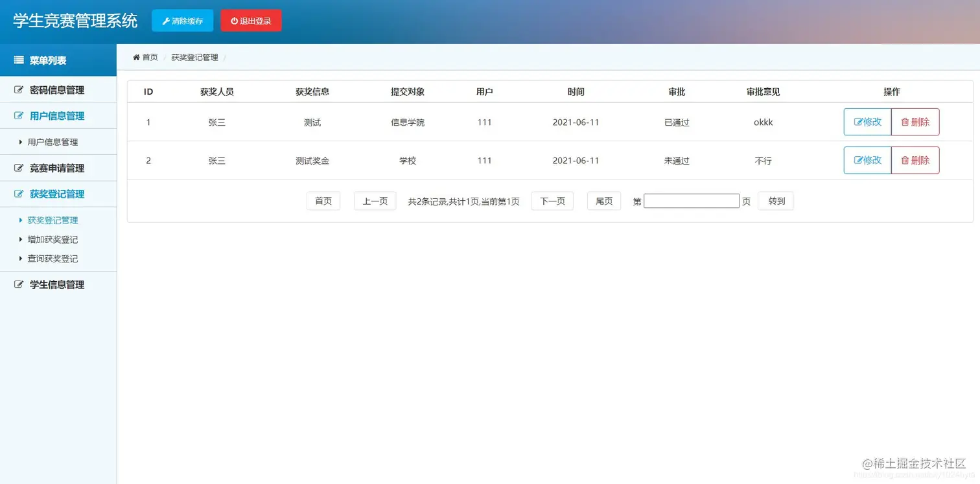Screen dimensions: 980x484
Task: Open 查询获奖登记 in the sidebar
Action: pos(53,259)
